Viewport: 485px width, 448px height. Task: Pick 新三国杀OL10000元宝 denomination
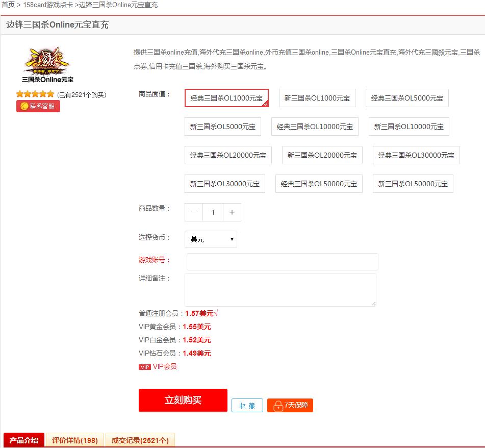409,127
